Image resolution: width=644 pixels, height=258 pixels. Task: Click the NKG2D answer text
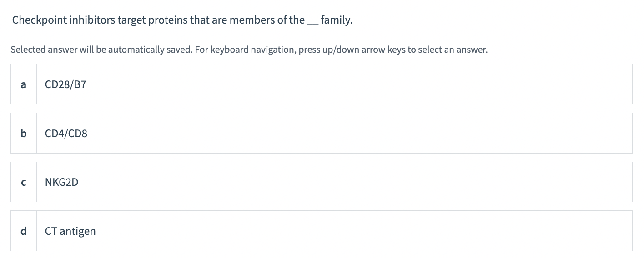(x=62, y=182)
